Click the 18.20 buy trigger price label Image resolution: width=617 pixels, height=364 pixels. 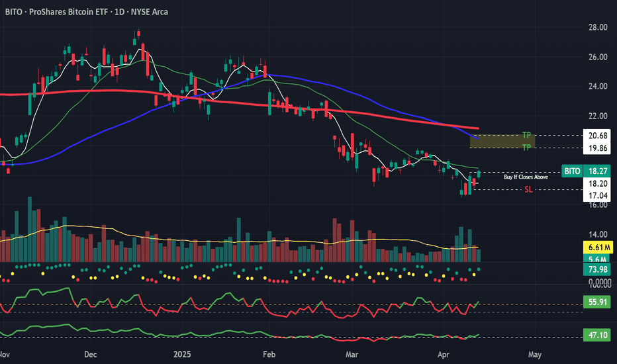597,183
